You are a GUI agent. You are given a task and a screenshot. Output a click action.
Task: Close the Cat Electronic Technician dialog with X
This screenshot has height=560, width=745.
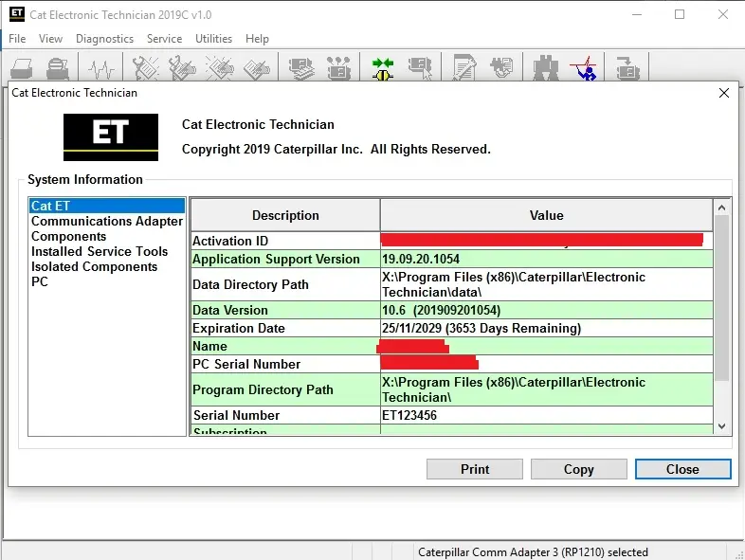[x=723, y=93]
